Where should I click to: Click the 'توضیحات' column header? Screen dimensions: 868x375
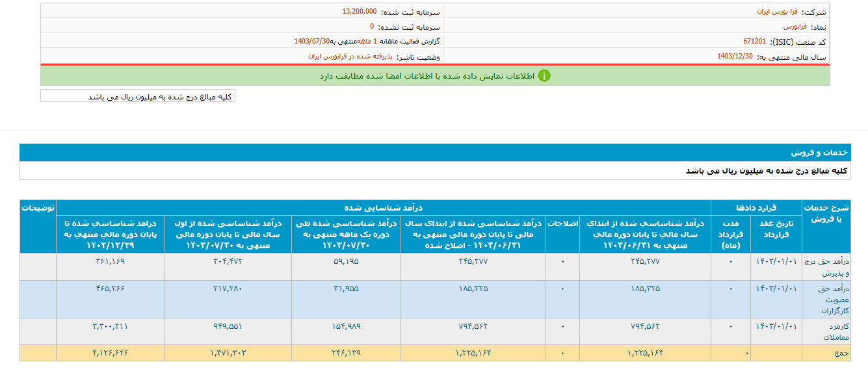(x=38, y=208)
